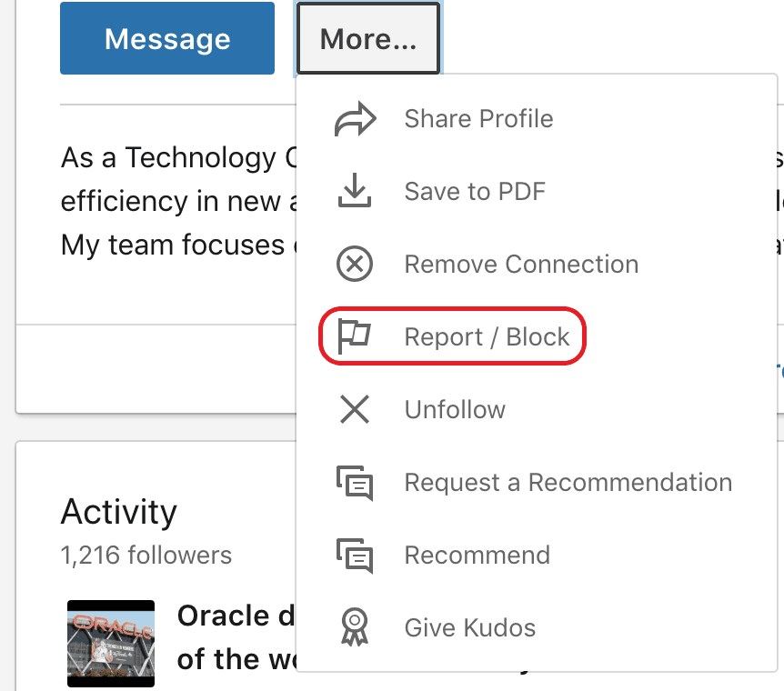Screen dimensions: 784x691
Task: Click the blue Message button
Action: (166, 38)
